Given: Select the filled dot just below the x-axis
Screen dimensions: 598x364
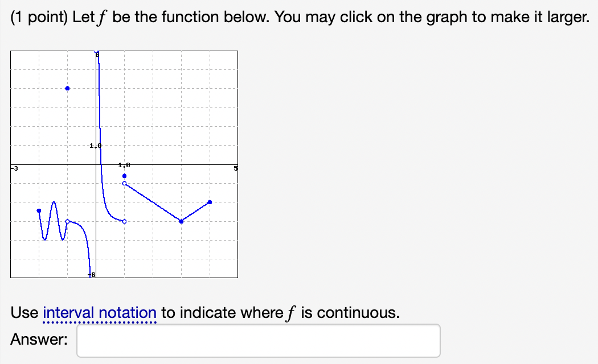Looking at the screenshot, I should coord(124,176).
